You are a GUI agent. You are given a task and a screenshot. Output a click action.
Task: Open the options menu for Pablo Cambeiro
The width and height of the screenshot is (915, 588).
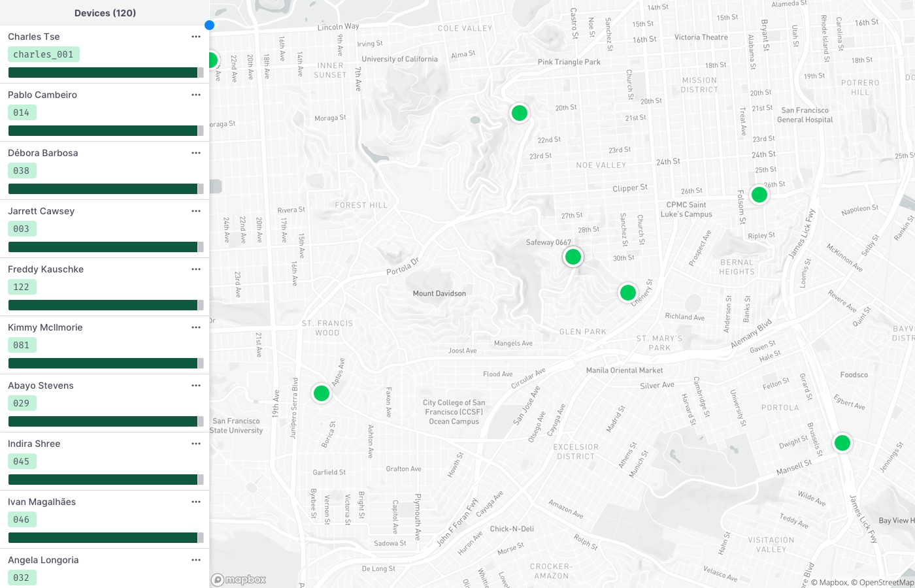click(195, 95)
